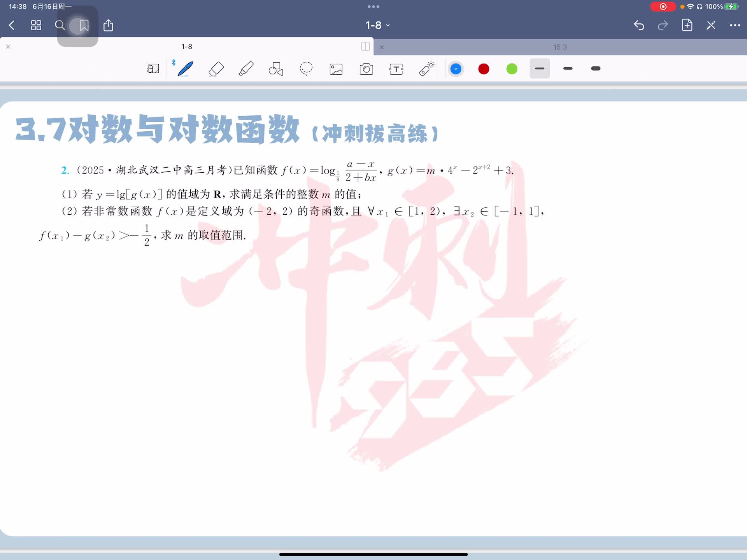Choose the Shapes tool

coord(276,69)
